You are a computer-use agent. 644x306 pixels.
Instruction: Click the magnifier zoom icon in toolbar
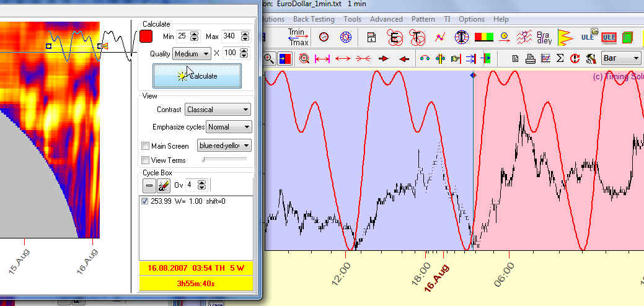(269, 59)
